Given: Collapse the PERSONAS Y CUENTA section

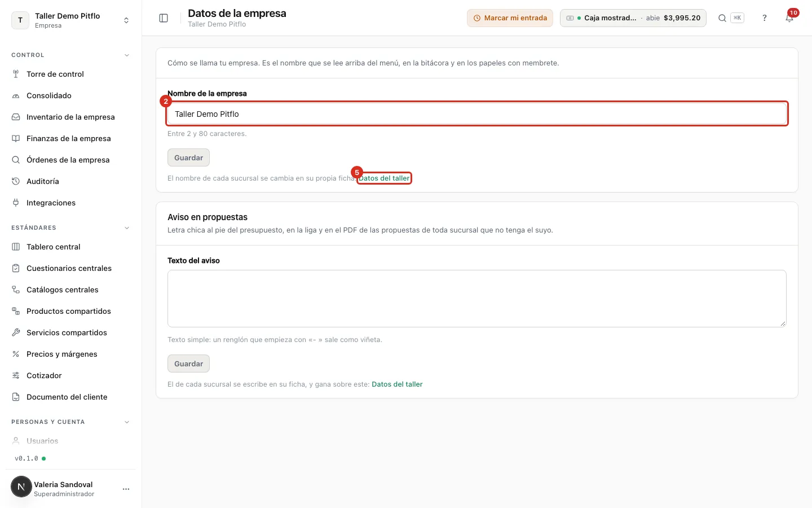Looking at the screenshot, I should click(x=127, y=422).
